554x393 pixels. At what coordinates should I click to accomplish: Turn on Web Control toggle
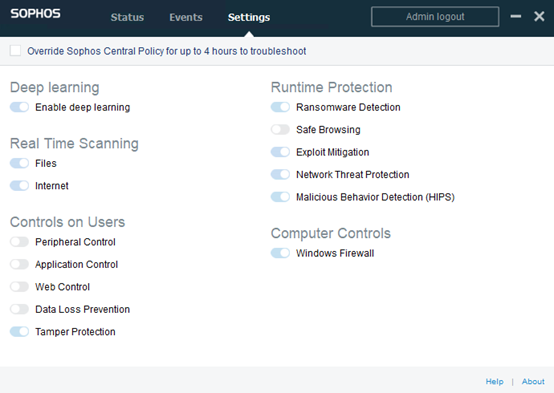19,287
